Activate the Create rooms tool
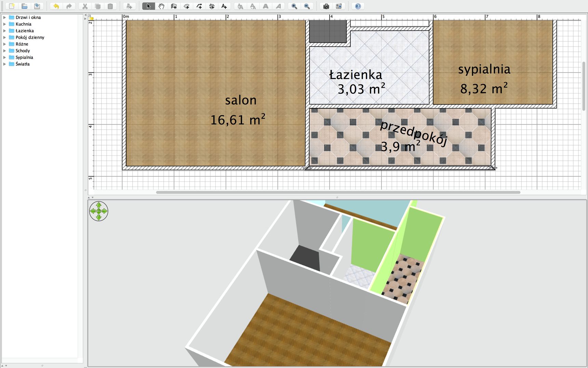Screen dimensions: 588x368 186,6
